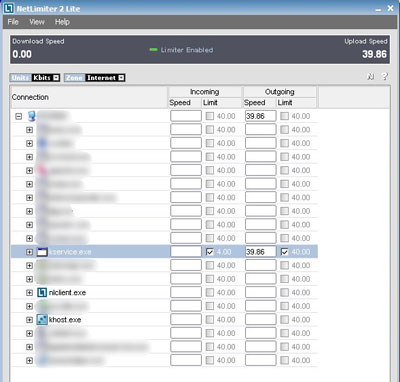This screenshot has width=400, height=382.
Task: Click the computer icon at tree root
Action: pos(32,116)
